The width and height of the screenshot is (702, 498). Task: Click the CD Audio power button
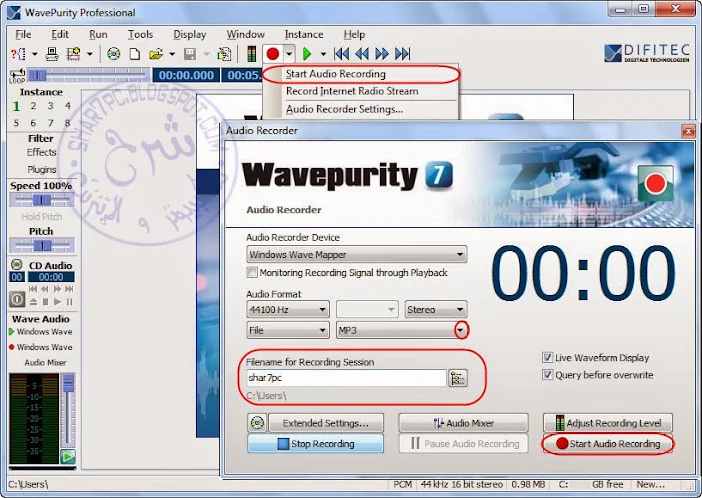[17, 299]
